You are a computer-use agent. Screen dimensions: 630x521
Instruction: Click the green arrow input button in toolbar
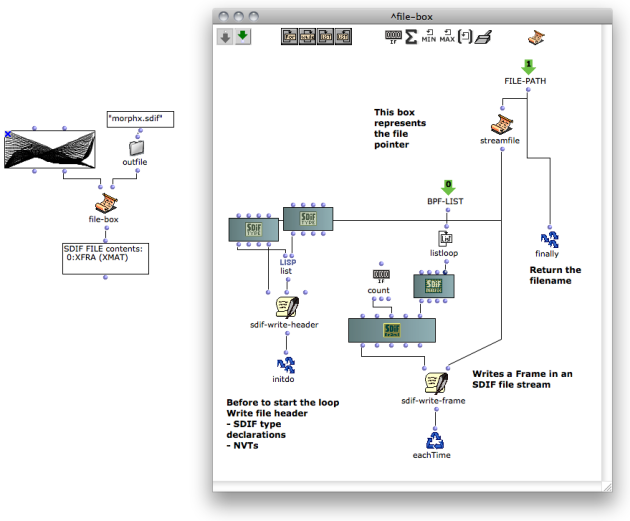tap(243, 37)
